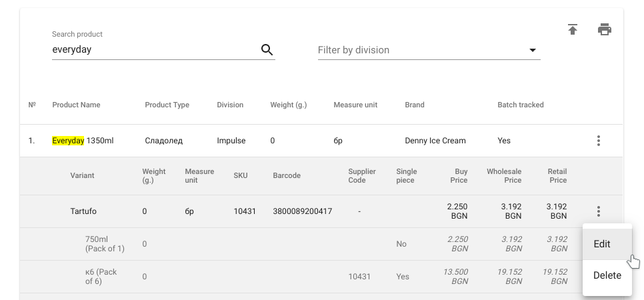Click the Tartufo variant name

pyautogui.click(x=83, y=211)
